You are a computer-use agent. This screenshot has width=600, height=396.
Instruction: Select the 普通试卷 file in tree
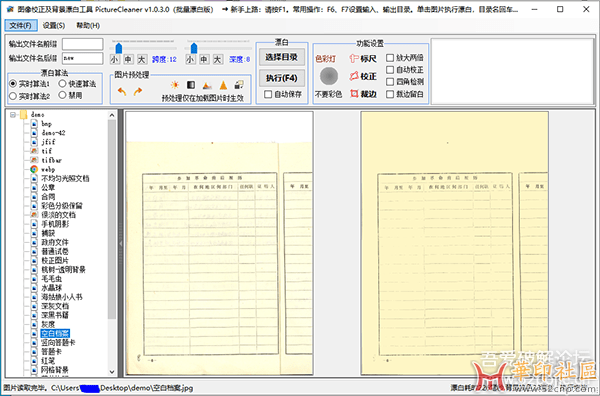(x=55, y=251)
